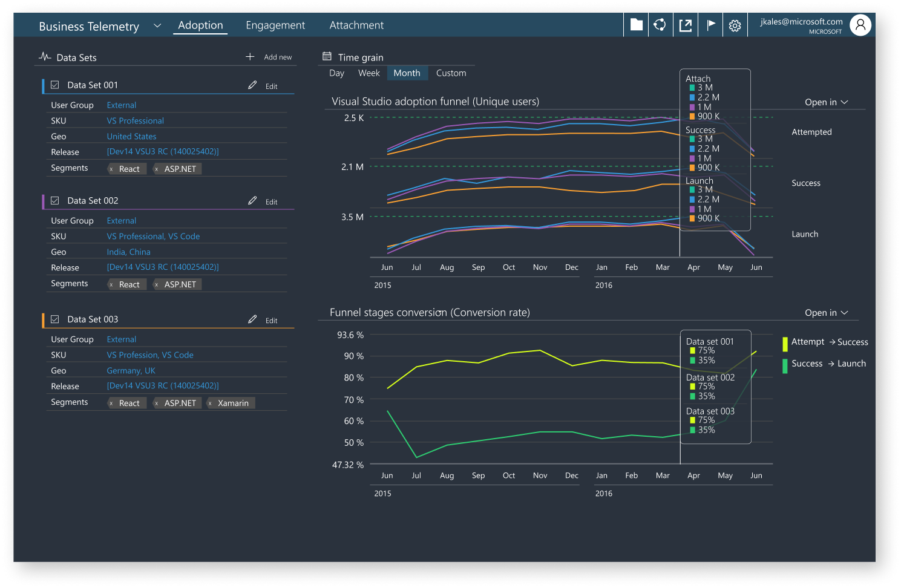
Task: Click Germany, UK Geo link
Action: pos(131,371)
